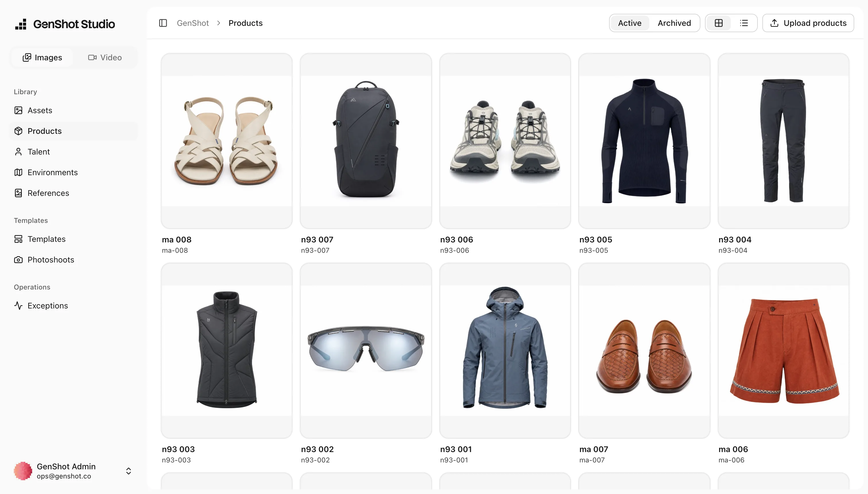Click the Products box icon

pyautogui.click(x=18, y=131)
